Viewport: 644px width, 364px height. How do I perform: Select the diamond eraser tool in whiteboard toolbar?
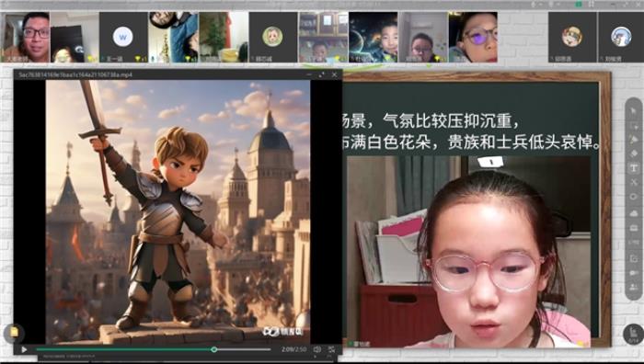click(634, 154)
